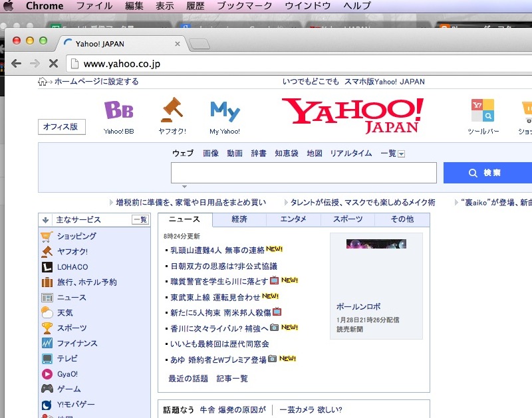Click the 天気 weather icon
532x418 pixels.
[47, 312]
